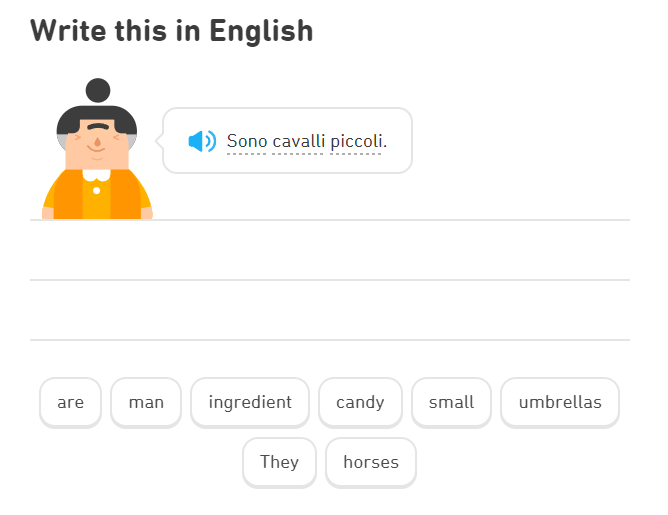Show hint for the word 'cavalli'
The width and height of the screenshot is (668, 515).
coord(299,141)
